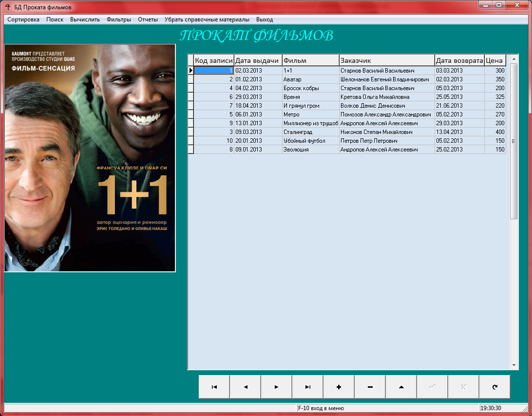
Task: Select film cell Миллионер из трущоб
Action: (x=310, y=123)
